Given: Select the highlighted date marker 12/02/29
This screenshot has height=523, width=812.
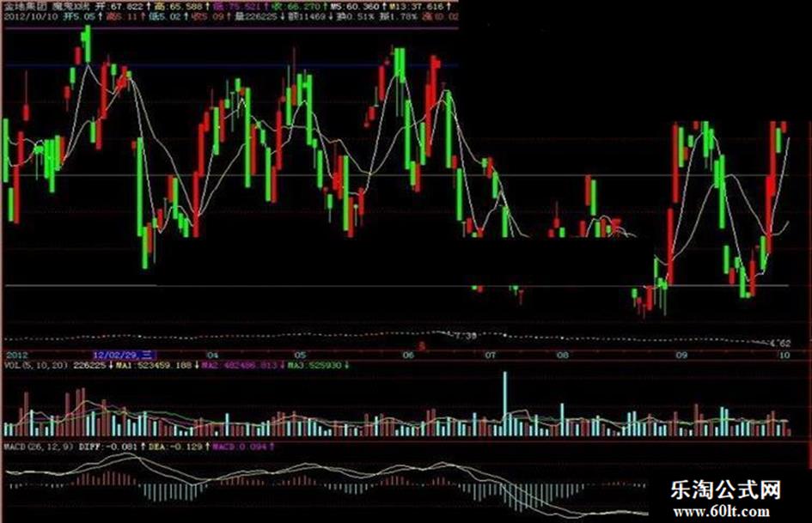Looking at the screenshot, I should tap(124, 356).
